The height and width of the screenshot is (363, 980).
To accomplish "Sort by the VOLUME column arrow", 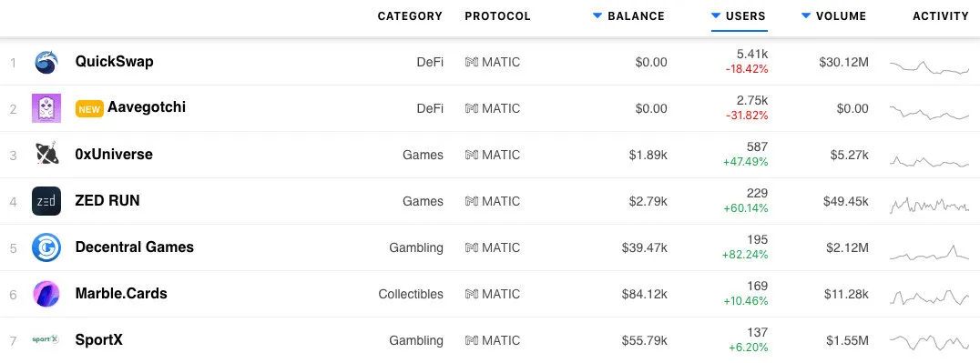I will tap(806, 15).
